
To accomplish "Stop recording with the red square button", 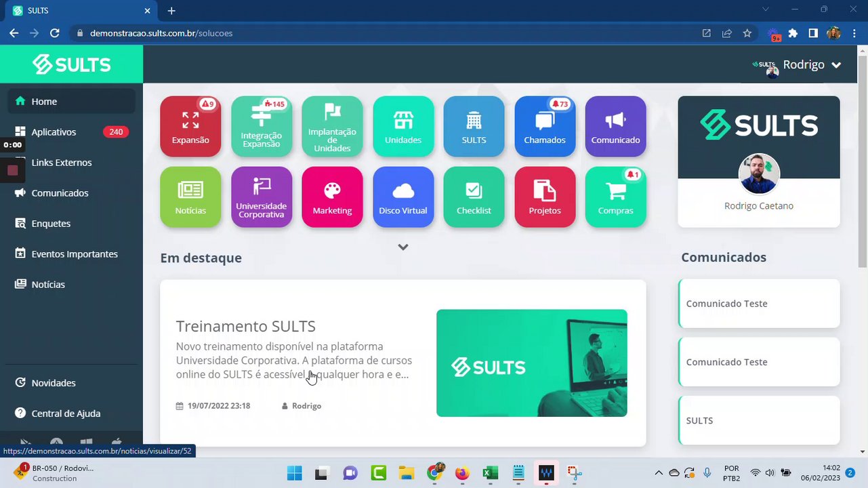I will (x=12, y=171).
